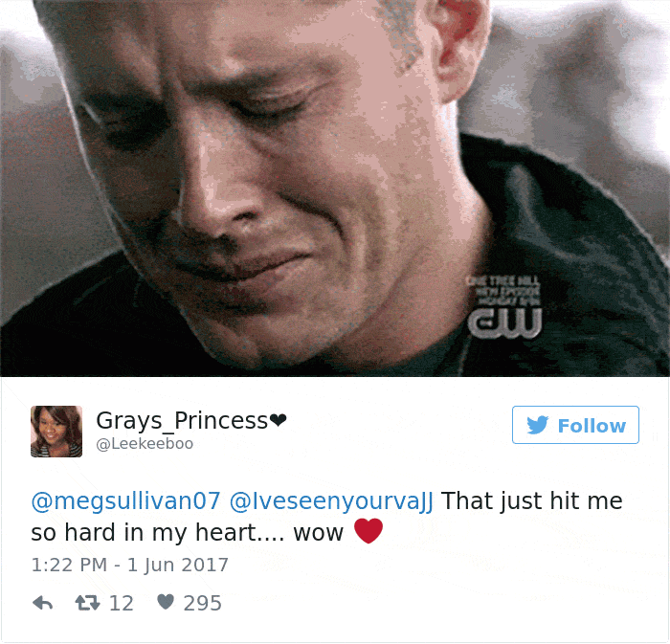Click the black heart beside Grays_Princess
Screen dimensions: 670x644
[x=279, y=421]
